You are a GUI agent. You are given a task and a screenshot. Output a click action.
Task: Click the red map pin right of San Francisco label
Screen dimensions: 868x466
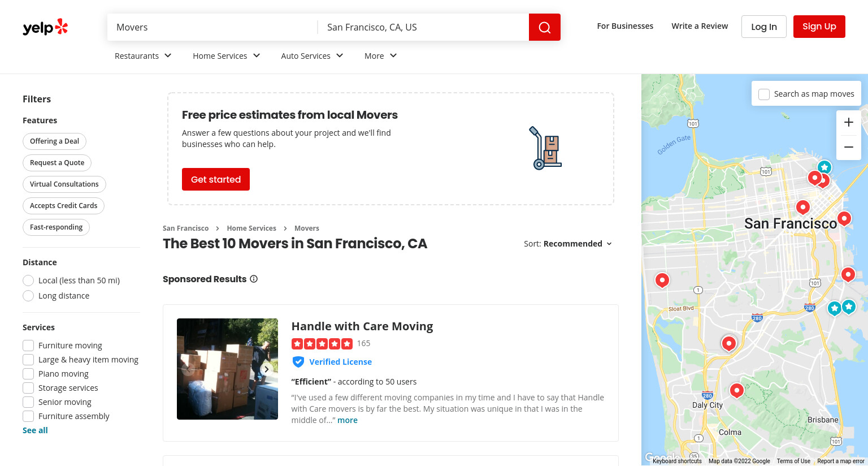click(844, 219)
